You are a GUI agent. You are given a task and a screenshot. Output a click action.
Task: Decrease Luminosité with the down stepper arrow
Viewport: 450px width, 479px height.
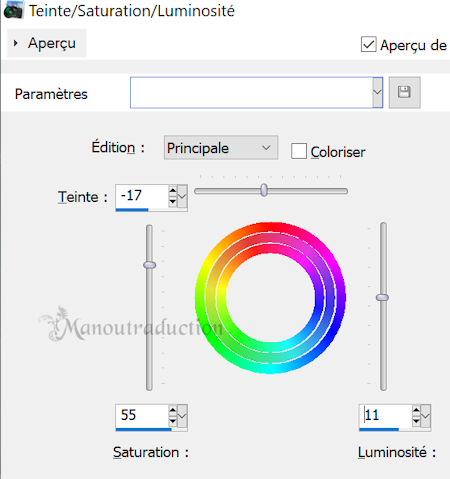pyautogui.click(x=416, y=421)
